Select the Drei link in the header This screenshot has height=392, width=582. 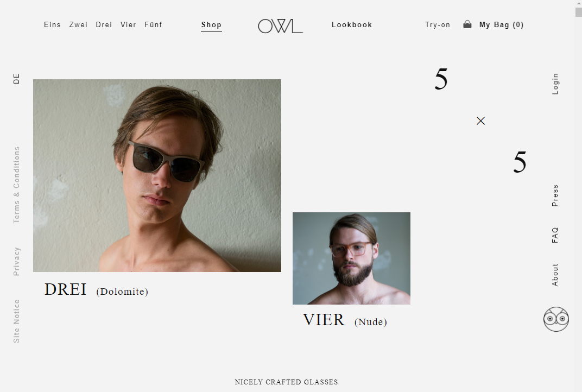(104, 25)
